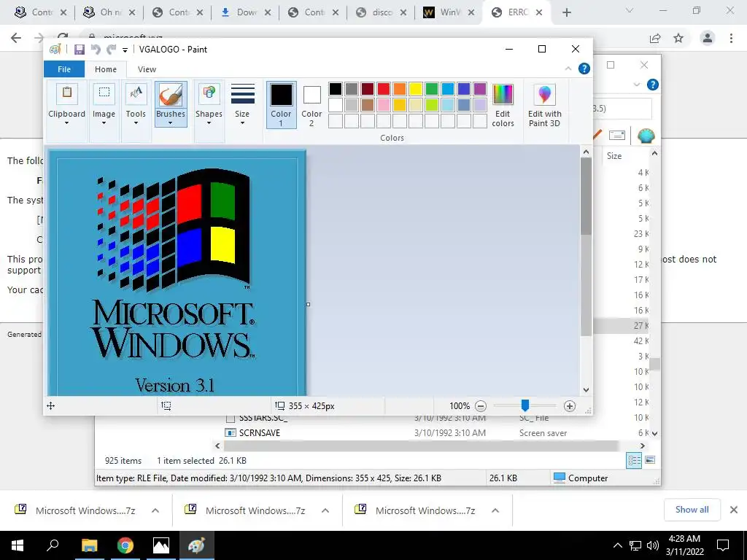Screen dimensions: 747x560
Task: Click zoom out minus button
Action: (481, 406)
